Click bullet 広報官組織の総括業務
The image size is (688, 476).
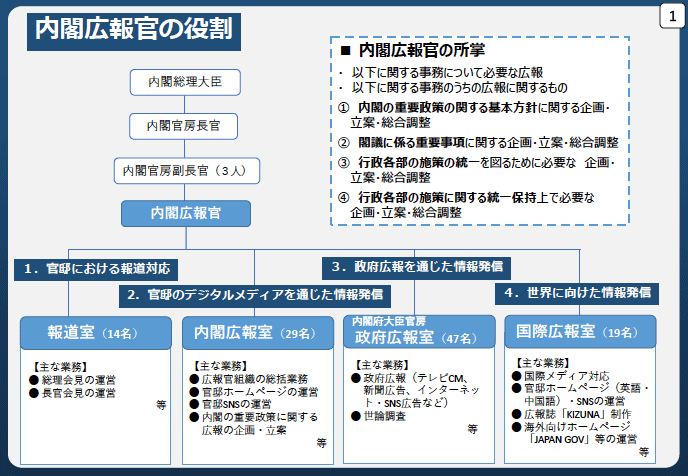tap(249, 379)
